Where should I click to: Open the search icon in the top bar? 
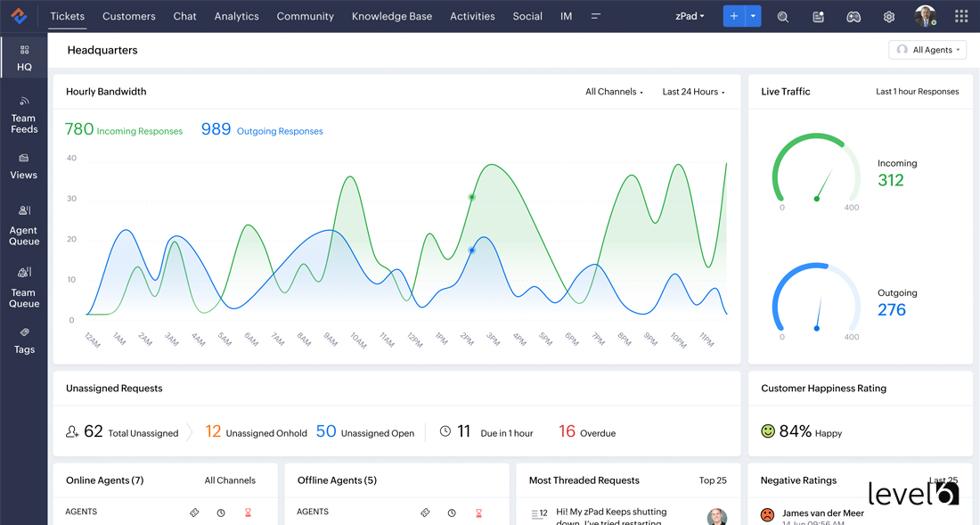point(783,15)
